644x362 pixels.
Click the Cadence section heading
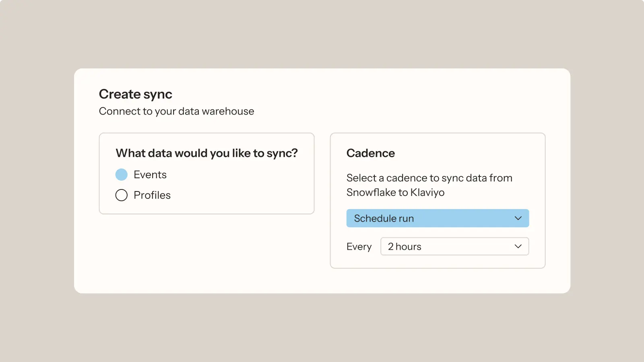pos(370,153)
